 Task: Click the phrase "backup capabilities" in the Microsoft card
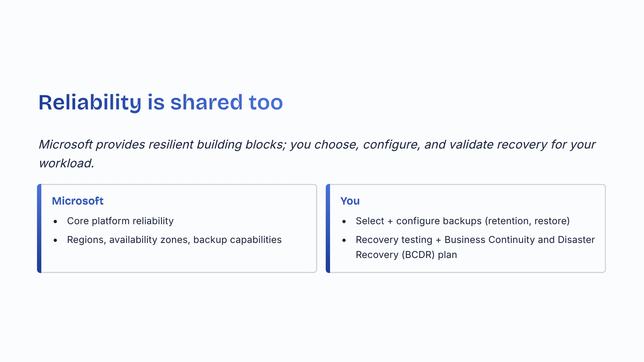tap(237, 240)
